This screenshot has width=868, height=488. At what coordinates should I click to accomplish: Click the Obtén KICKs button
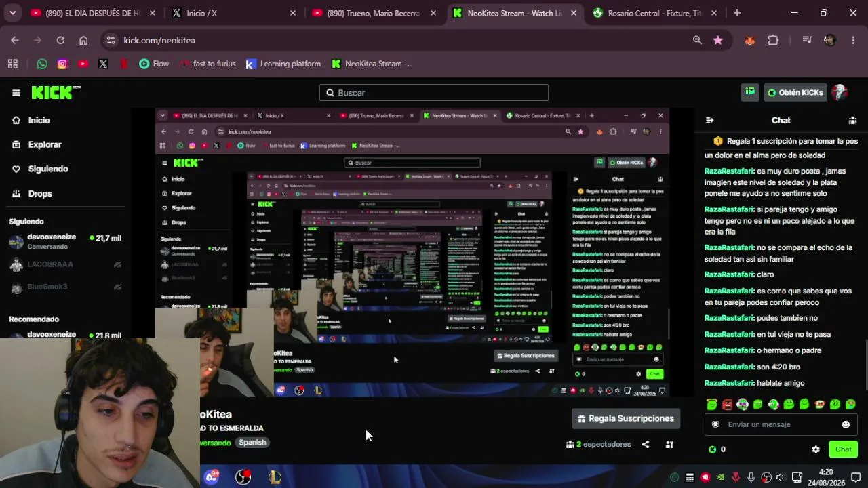click(795, 92)
